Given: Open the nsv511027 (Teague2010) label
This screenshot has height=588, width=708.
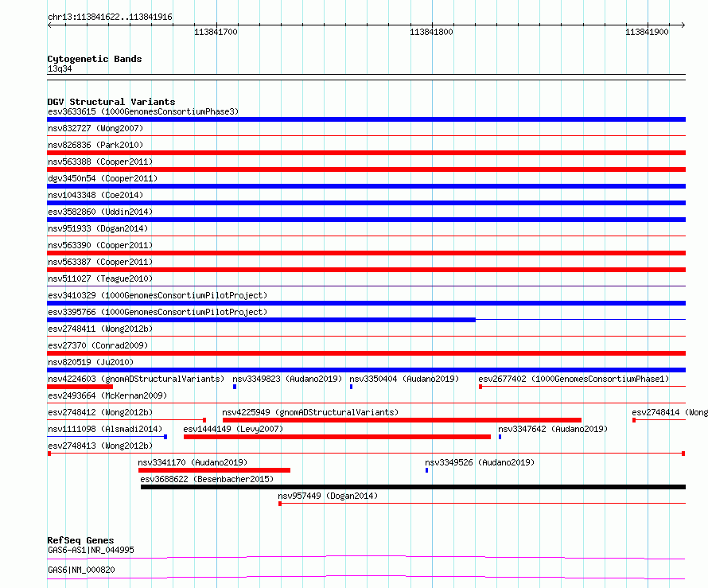Looking at the screenshot, I should (100, 278).
